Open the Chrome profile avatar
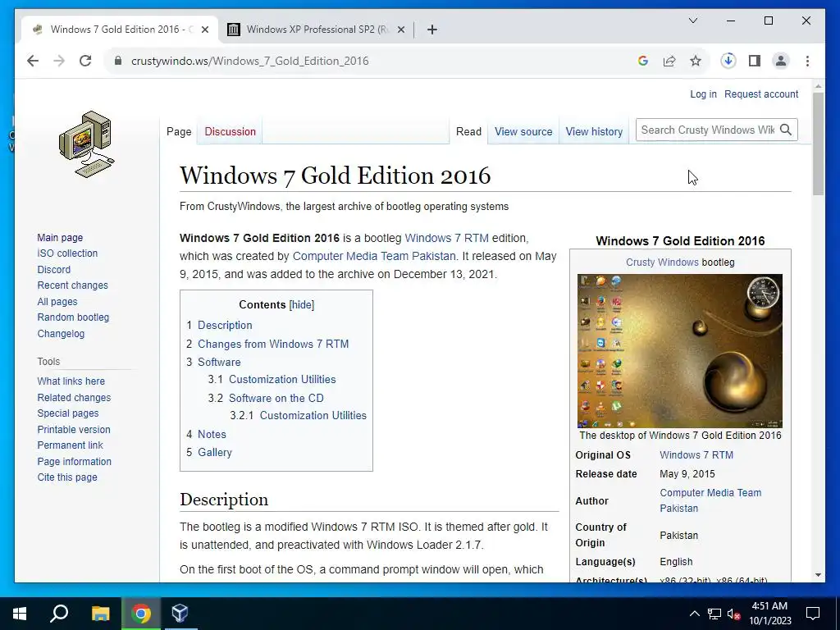840x630 pixels. tap(781, 61)
